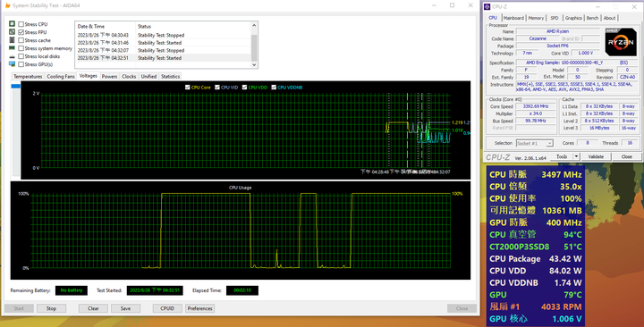
Task: Expand the Tools dropdown arrow in CPU-Z
Action: tap(576, 156)
